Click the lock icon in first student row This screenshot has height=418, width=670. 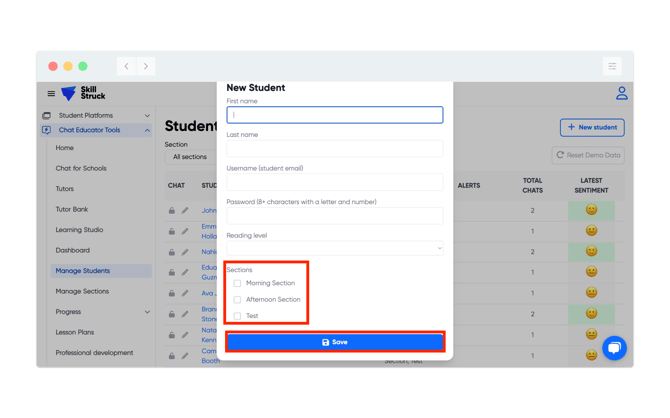click(x=172, y=211)
